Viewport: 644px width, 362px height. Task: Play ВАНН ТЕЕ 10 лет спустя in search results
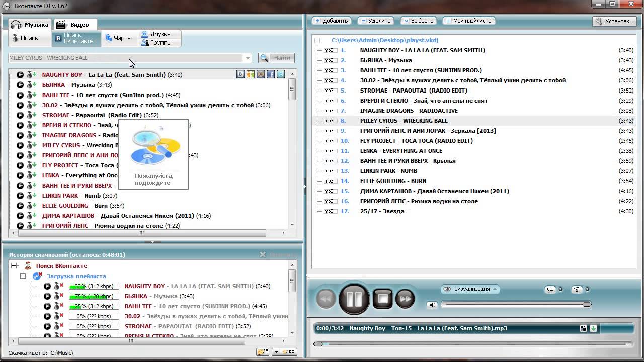[20, 95]
